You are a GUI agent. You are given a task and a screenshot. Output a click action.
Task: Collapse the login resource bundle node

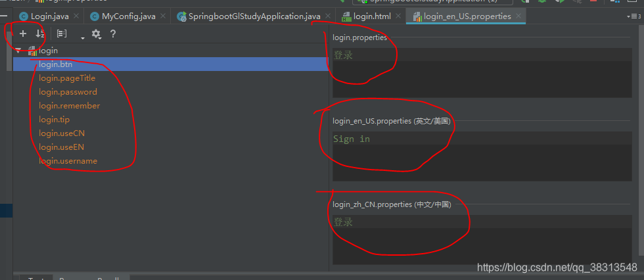18,51
